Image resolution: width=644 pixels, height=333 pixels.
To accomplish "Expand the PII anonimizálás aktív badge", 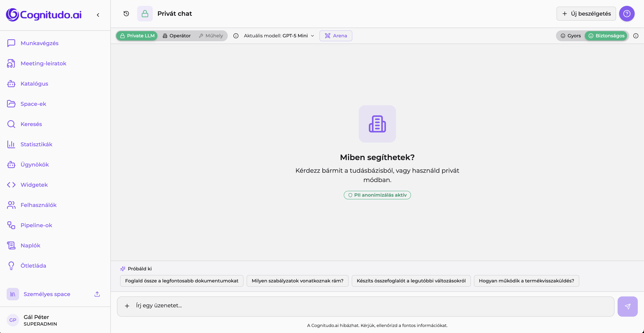I will click(x=377, y=195).
